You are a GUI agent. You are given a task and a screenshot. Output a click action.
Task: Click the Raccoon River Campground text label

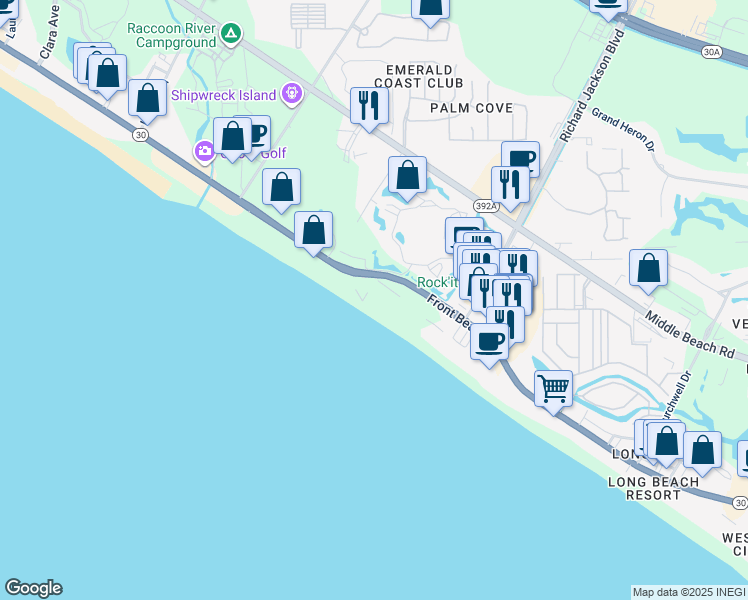pyautogui.click(x=172, y=35)
